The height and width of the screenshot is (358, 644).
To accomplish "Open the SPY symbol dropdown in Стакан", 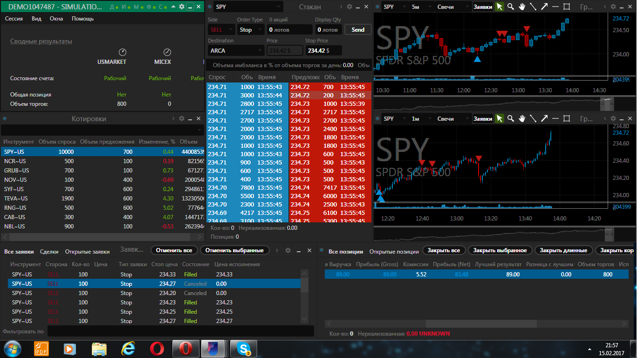I will 248,7.
